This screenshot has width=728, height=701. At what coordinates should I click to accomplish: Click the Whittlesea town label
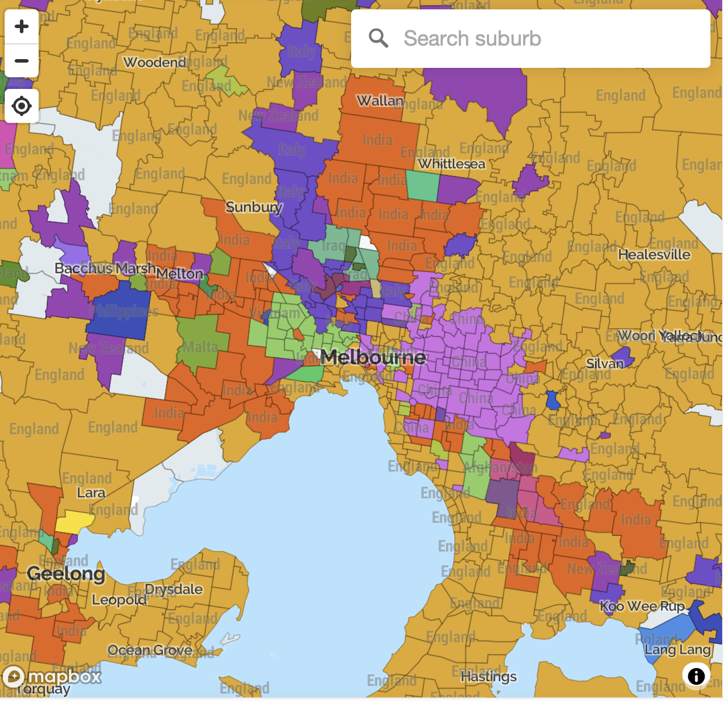[452, 164]
